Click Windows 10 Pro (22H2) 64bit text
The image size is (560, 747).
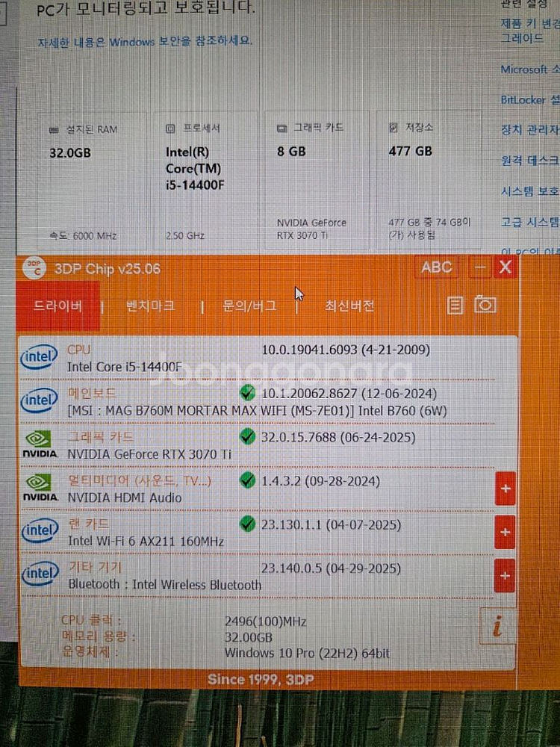click(x=307, y=653)
